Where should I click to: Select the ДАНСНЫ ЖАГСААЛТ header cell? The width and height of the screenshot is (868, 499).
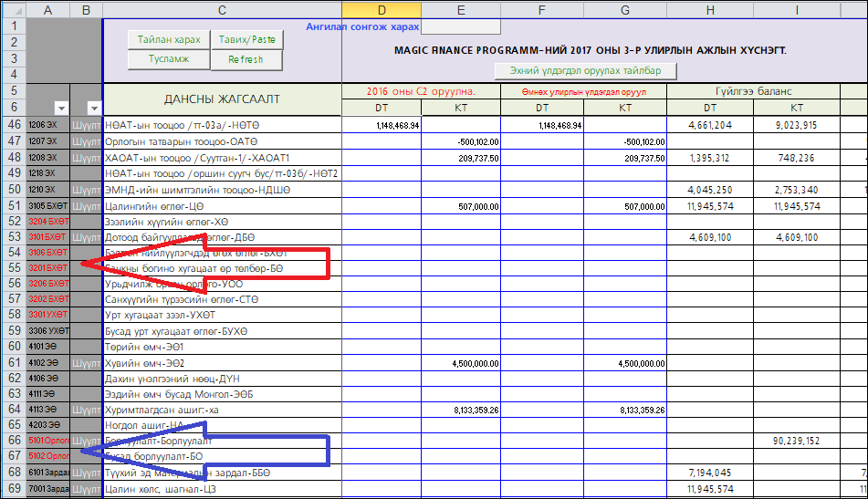222,99
